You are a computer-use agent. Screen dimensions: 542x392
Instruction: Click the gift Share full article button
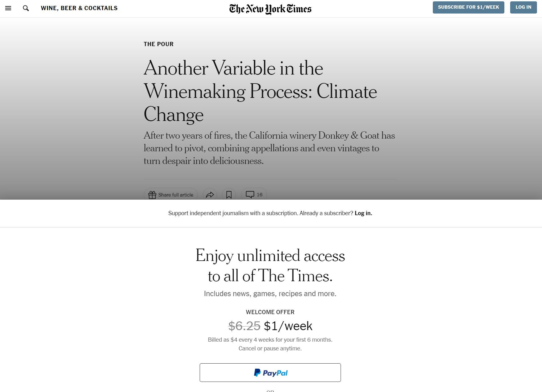click(x=171, y=195)
